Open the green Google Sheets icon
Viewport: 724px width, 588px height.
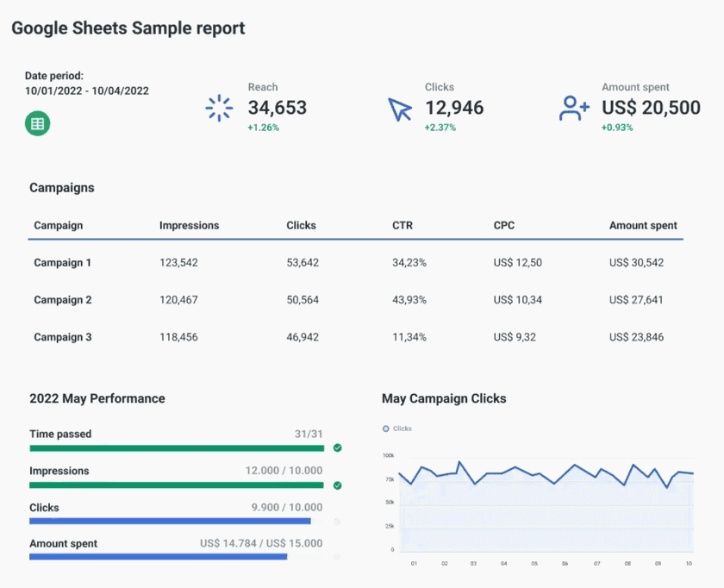(36, 122)
